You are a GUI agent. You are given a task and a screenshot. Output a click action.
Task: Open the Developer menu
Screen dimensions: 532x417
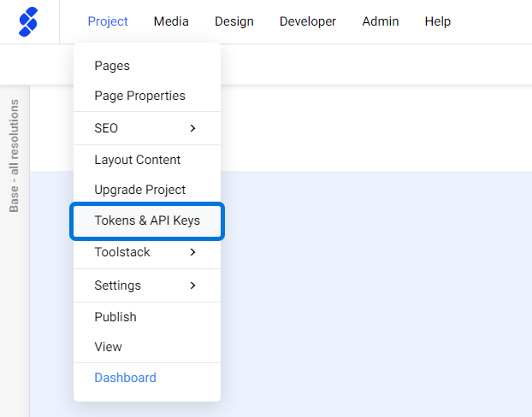point(308,21)
